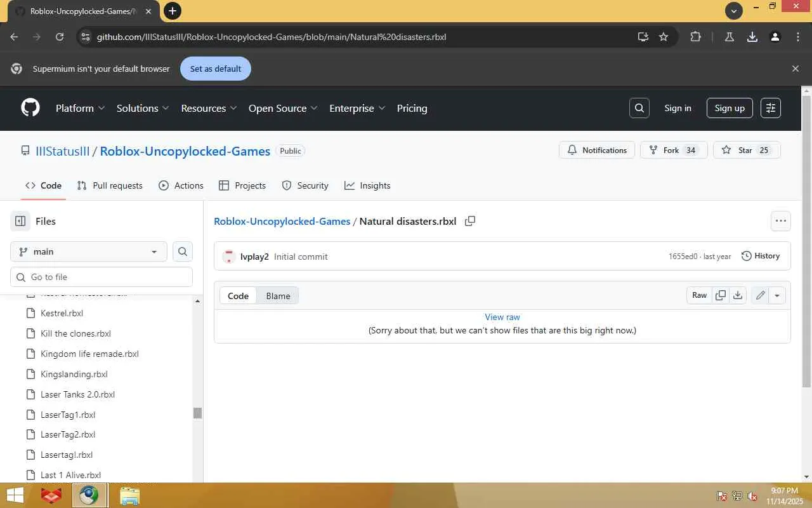Click the file tree scrollbar thumb
This screenshot has width=812, height=508.
(197, 413)
